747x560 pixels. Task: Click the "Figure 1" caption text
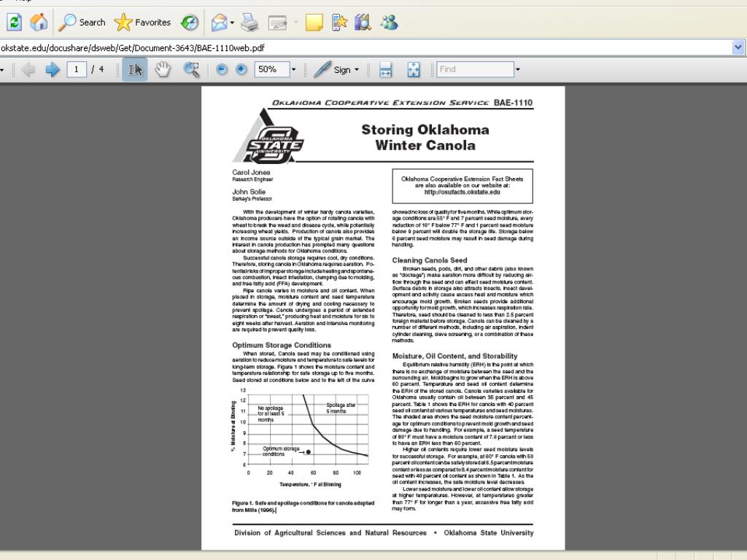point(303,506)
